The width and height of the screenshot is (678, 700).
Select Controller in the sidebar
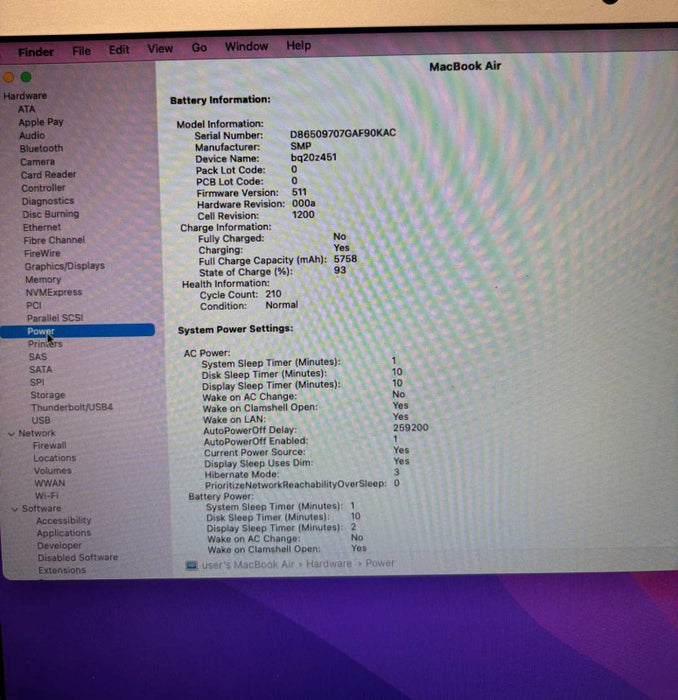pyautogui.click(x=43, y=188)
